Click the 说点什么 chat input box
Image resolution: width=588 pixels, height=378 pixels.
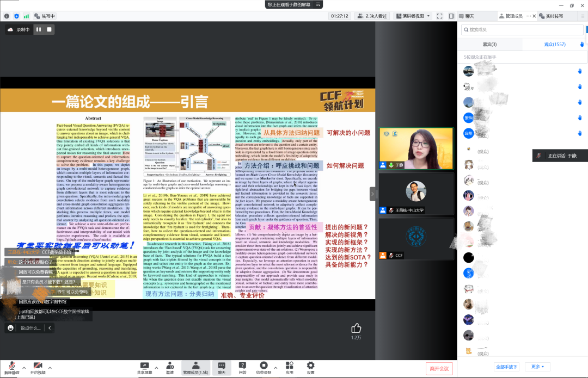click(x=30, y=328)
